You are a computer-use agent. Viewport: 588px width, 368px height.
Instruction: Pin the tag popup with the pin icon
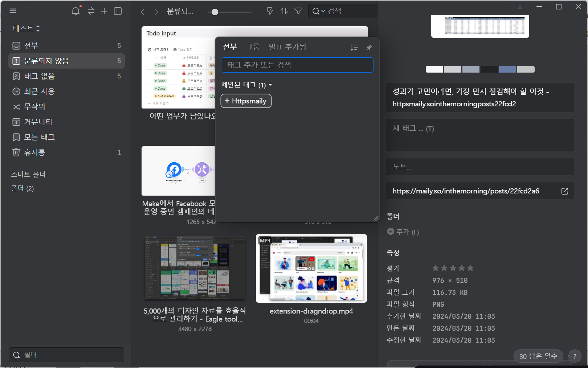(x=369, y=47)
